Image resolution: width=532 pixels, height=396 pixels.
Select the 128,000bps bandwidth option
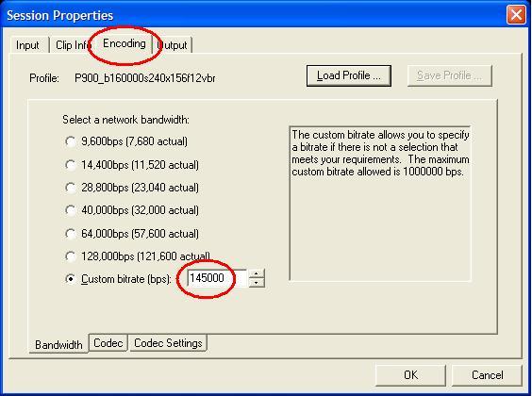[71, 256]
